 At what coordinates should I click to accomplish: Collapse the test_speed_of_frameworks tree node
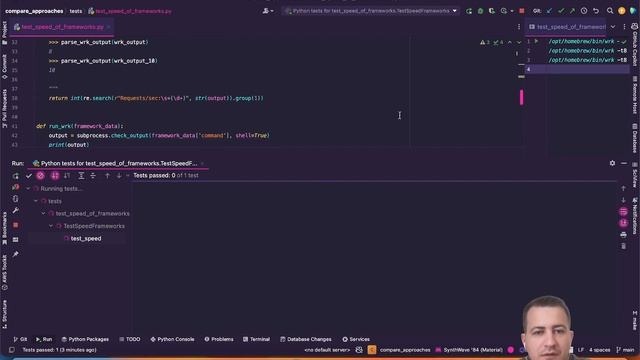pyautogui.click(x=43, y=213)
